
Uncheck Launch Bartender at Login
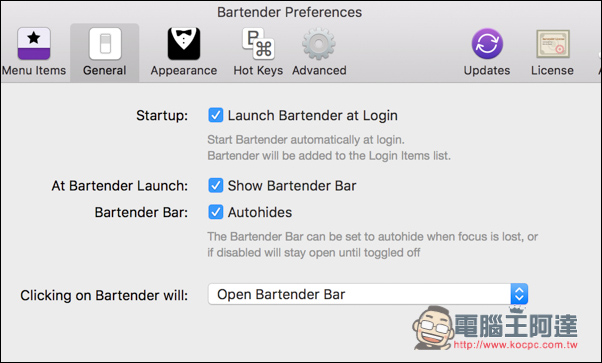pyautogui.click(x=215, y=115)
